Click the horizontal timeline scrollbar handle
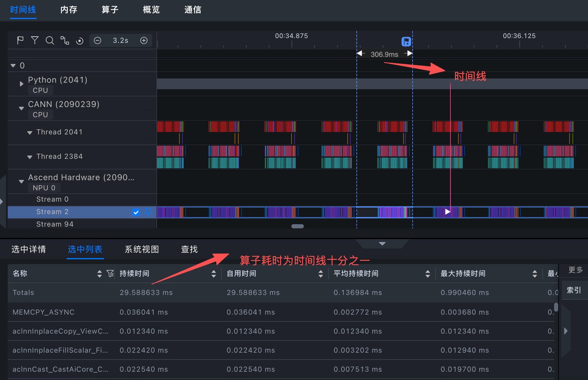588x380 pixels. tap(297, 226)
